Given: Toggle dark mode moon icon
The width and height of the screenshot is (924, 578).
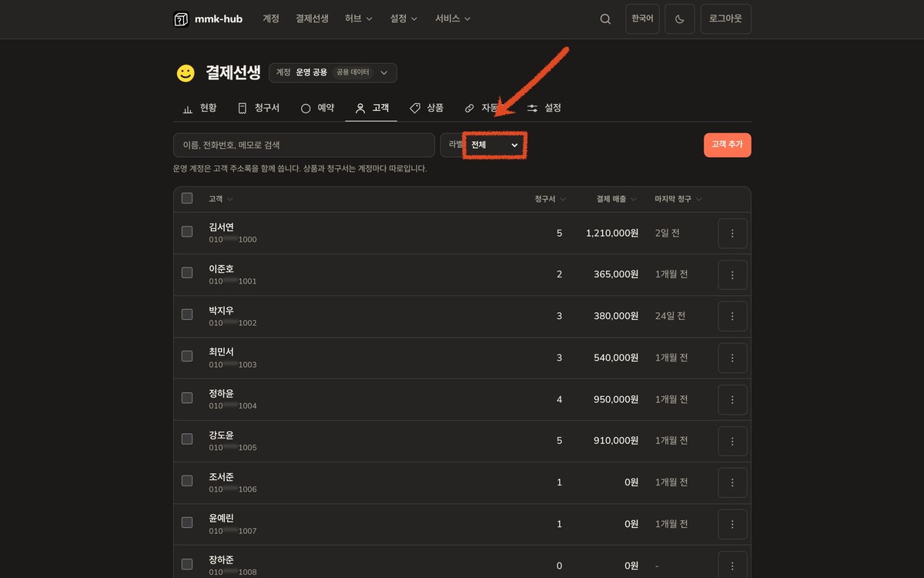Looking at the screenshot, I should tap(680, 19).
